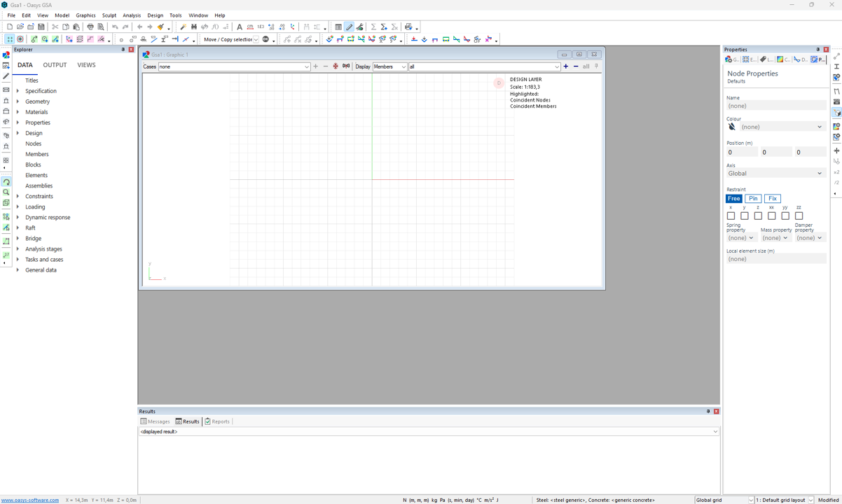The width and height of the screenshot is (842, 504).
Task: Click the binoculars Find icon
Action: coord(194,27)
